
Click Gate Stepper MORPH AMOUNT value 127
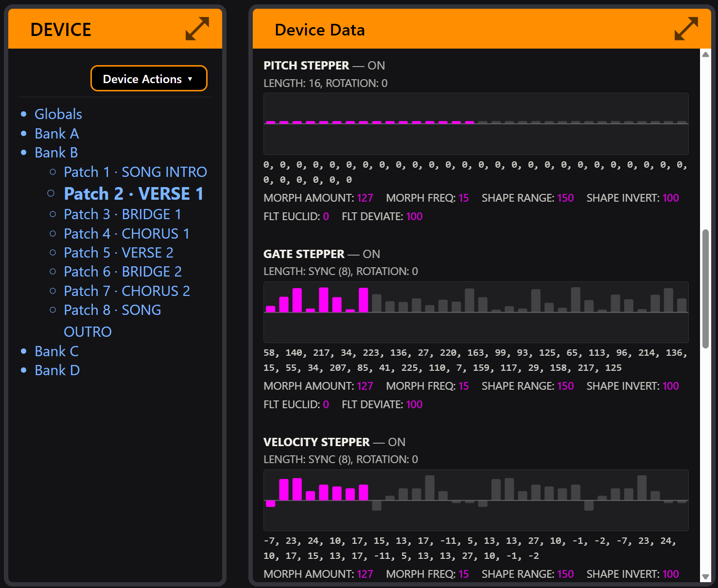point(365,386)
